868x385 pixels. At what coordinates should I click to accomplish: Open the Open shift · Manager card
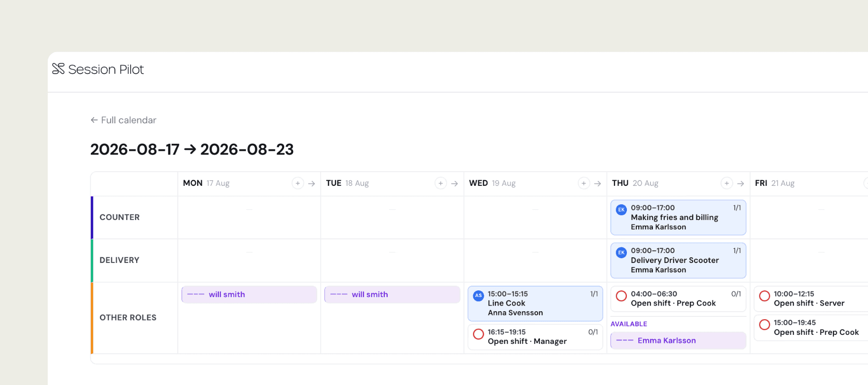point(535,337)
